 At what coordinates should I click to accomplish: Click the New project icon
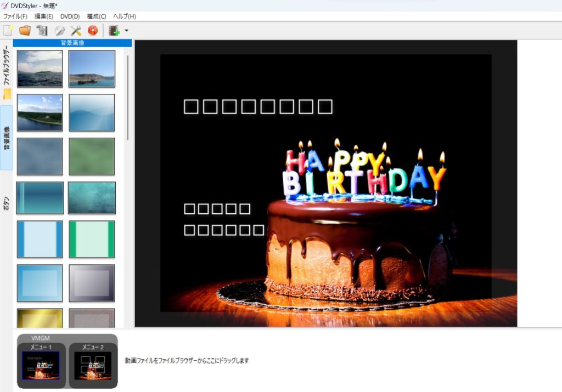pos(8,31)
